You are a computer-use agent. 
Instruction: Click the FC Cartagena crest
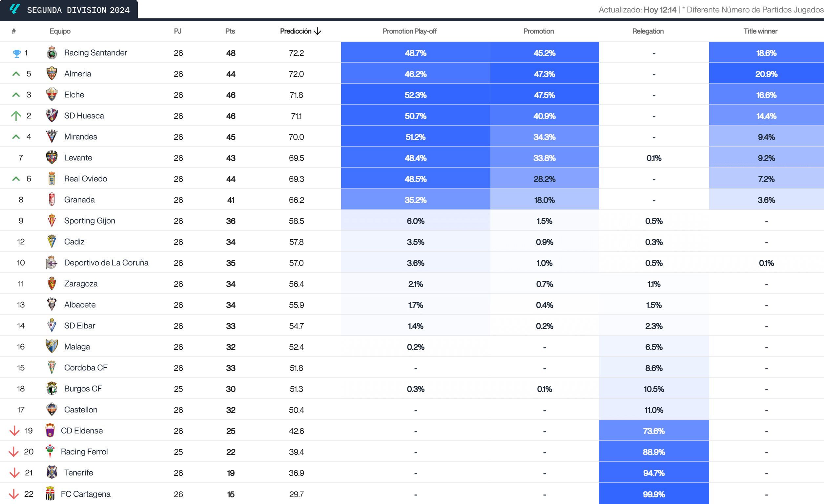point(50,493)
